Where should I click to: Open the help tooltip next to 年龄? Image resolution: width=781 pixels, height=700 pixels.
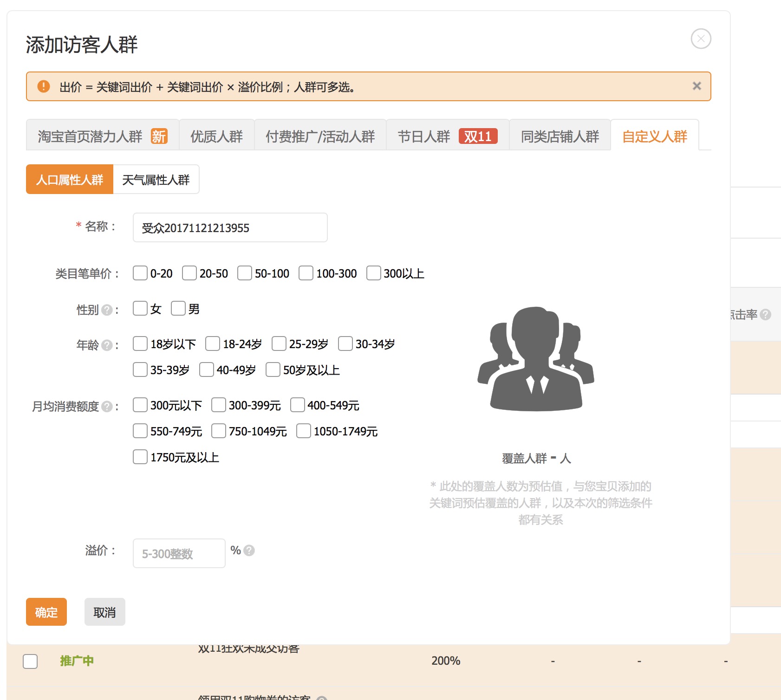click(x=107, y=345)
